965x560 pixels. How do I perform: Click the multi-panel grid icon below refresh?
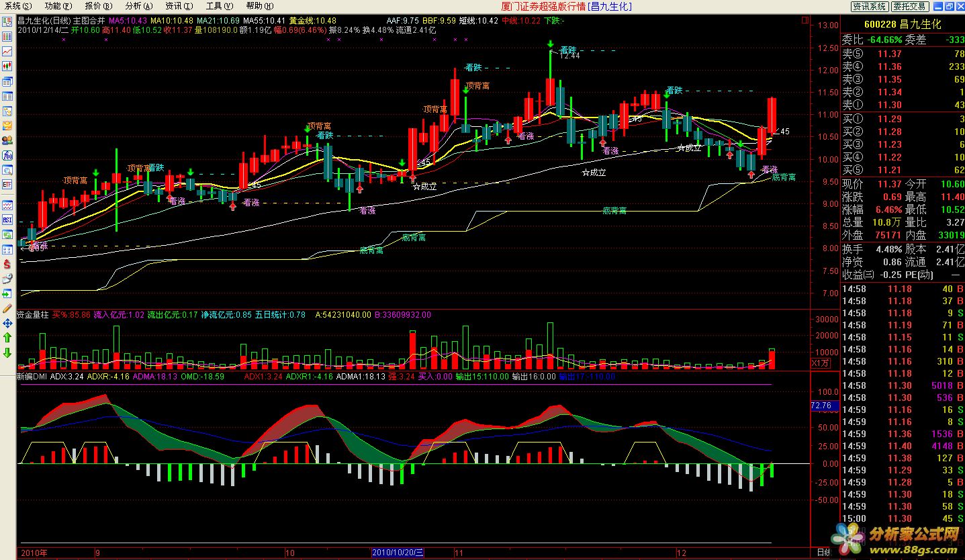(x=7, y=250)
